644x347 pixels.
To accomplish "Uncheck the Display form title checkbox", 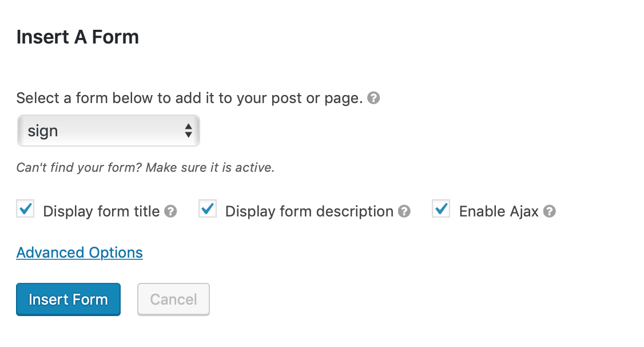I will [x=26, y=209].
